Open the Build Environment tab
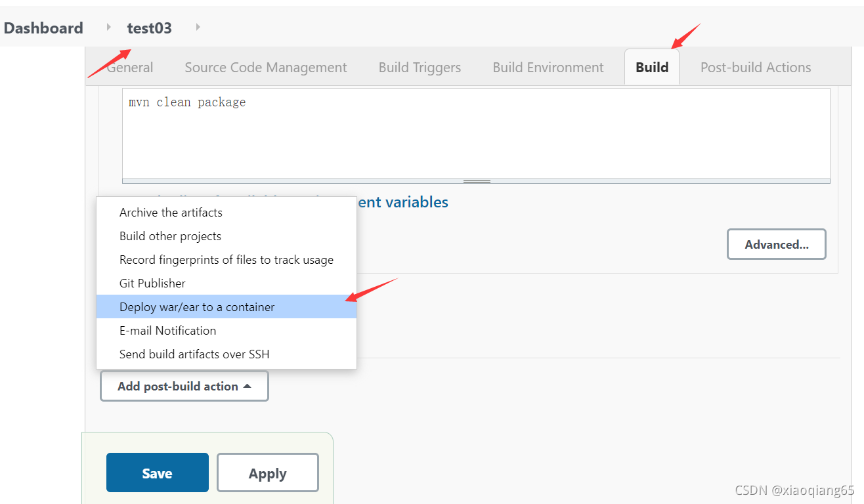Screen dimensions: 864x504 (x=548, y=67)
